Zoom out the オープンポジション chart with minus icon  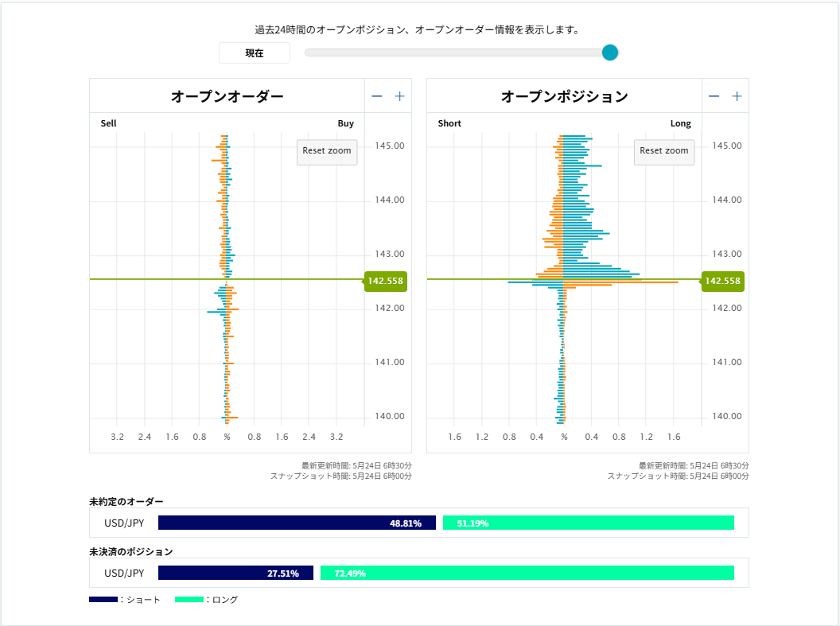tap(714, 96)
